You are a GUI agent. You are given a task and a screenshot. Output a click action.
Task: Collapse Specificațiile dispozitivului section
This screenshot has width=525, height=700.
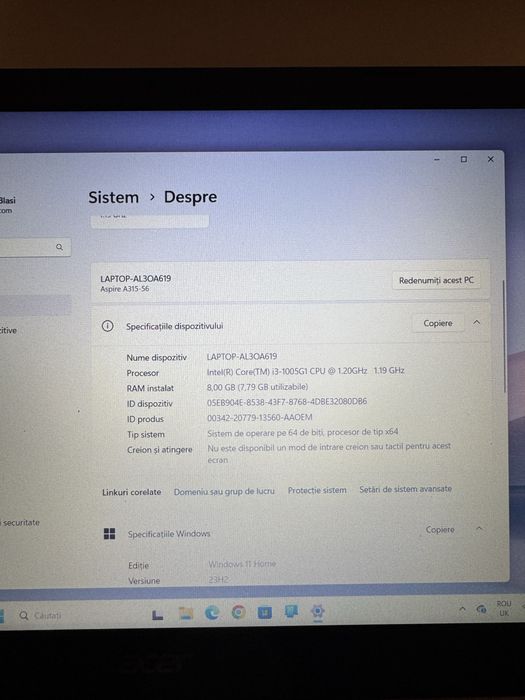[x=476, y=322]
